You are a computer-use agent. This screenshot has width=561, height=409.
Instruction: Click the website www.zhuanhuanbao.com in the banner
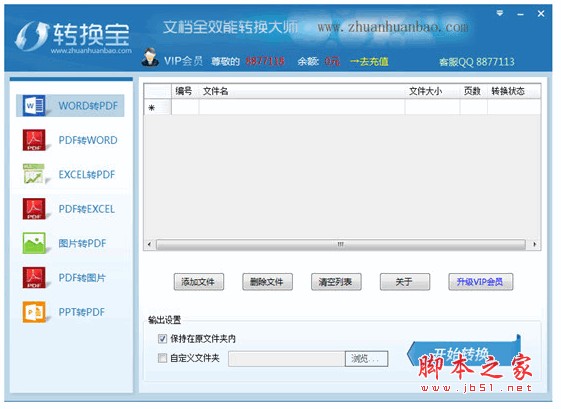click(x=393, y=27)
